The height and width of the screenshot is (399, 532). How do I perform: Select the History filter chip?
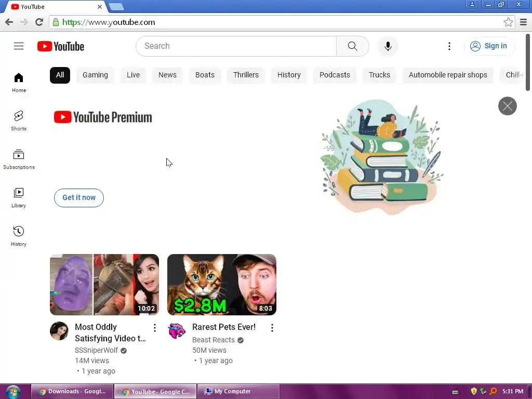click(289, 75)
